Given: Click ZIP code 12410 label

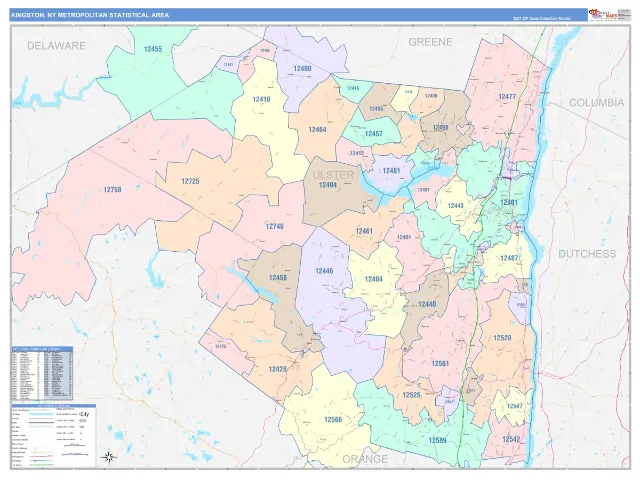Looking at the screenshot, I should coord(261,99).
